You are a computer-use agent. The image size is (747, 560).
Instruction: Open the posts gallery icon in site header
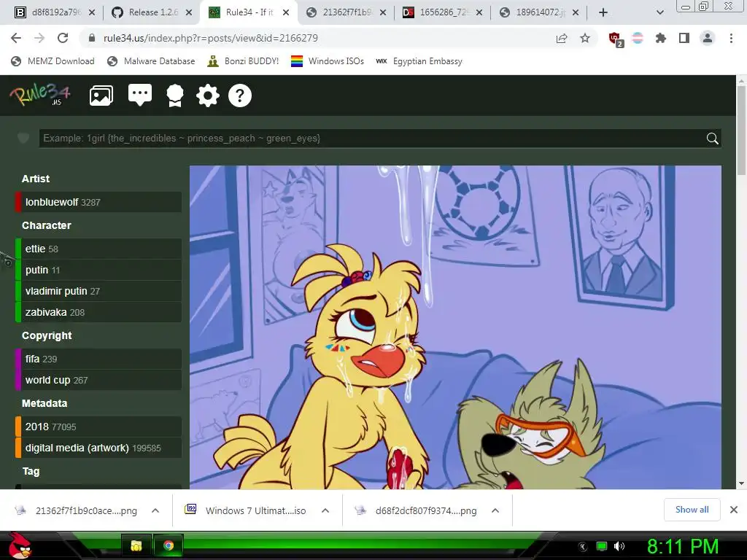[101, 96]
